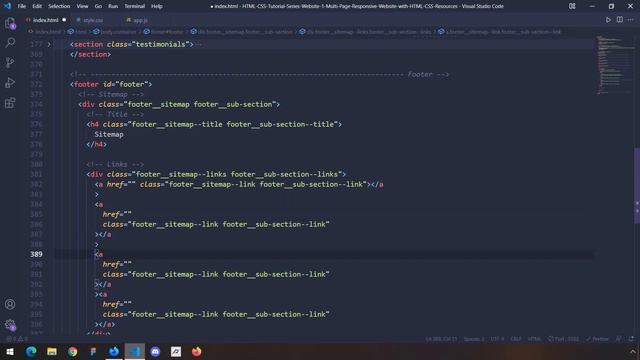
Task: Change encoding via UTF-8 indicator
Action: click(x=497, y=339)
